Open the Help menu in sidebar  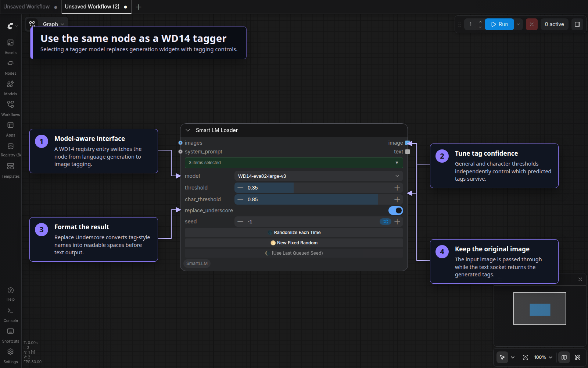[11, 294]
